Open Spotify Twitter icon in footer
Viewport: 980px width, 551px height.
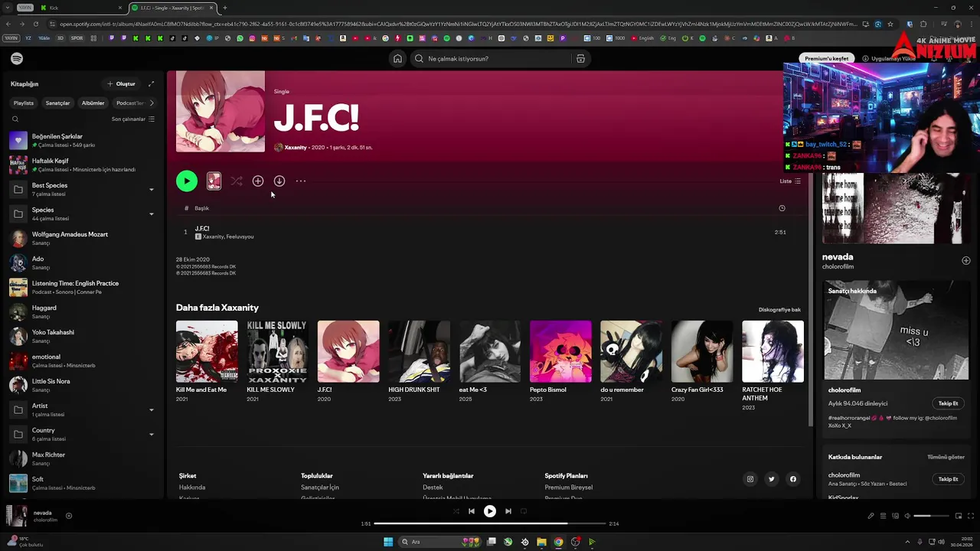[772, 479]
